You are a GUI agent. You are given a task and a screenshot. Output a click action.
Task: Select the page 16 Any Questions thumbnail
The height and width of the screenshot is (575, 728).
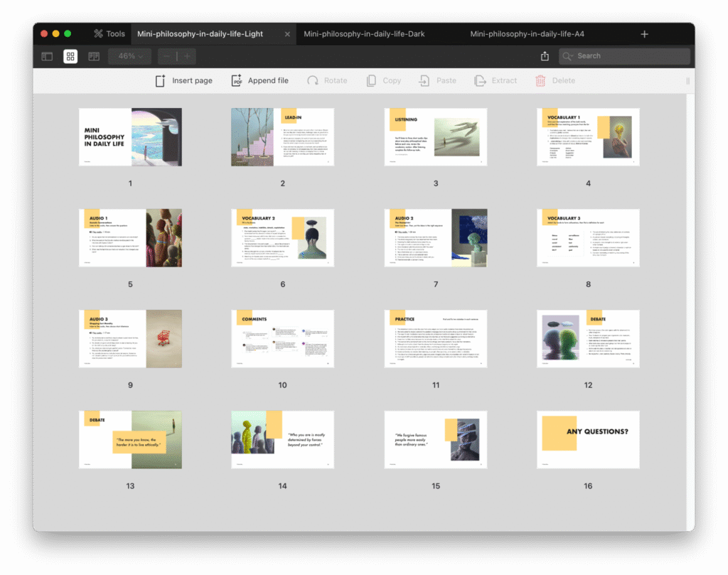[588, 439]
